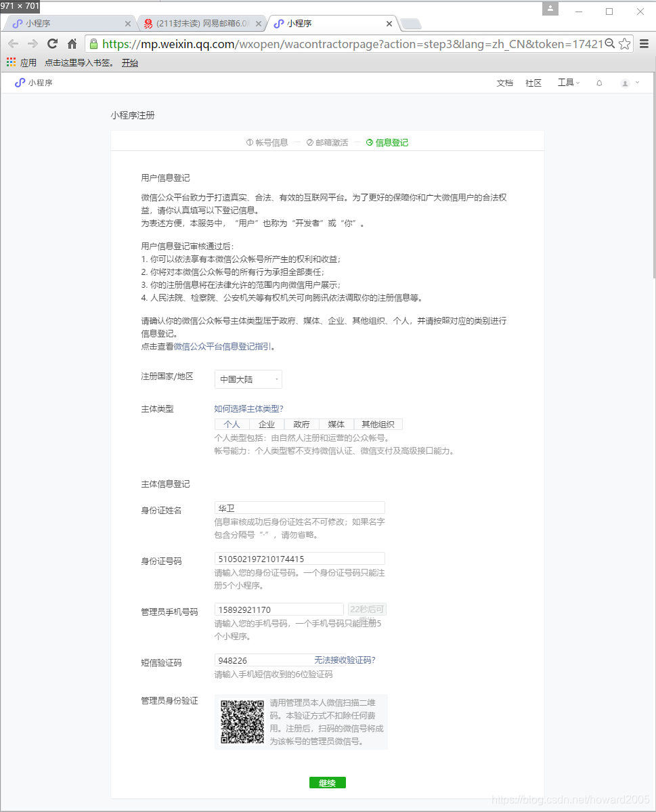Click the user avatar icon
Viewport: 656px width, 812px height.
tap(624, 83)
